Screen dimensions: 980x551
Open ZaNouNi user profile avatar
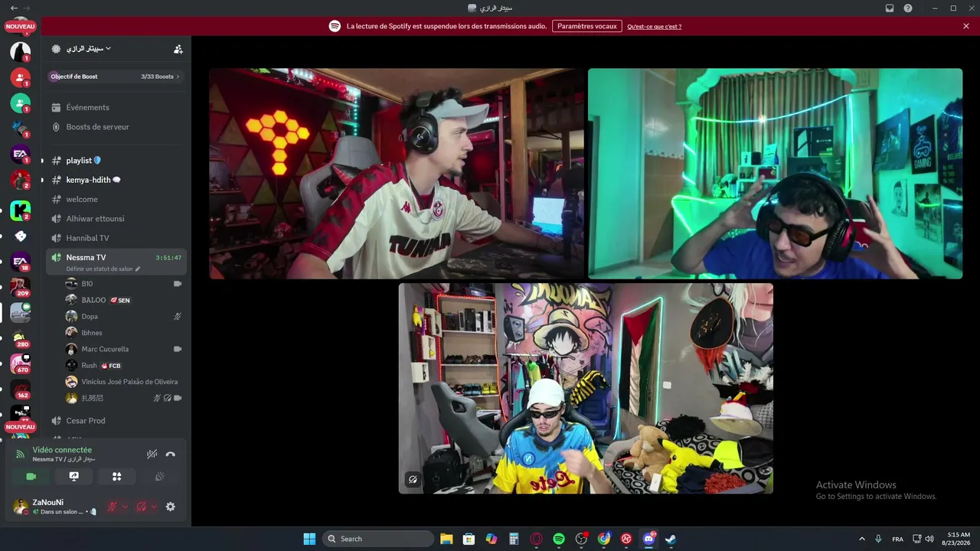point(20,507)
